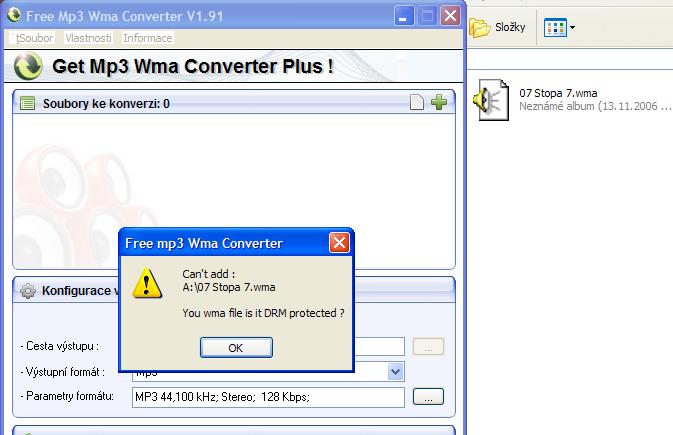The image size is (673, 435).
Task: Open the Informace menu
Action: pyautogui.click(x=148, y=38)
